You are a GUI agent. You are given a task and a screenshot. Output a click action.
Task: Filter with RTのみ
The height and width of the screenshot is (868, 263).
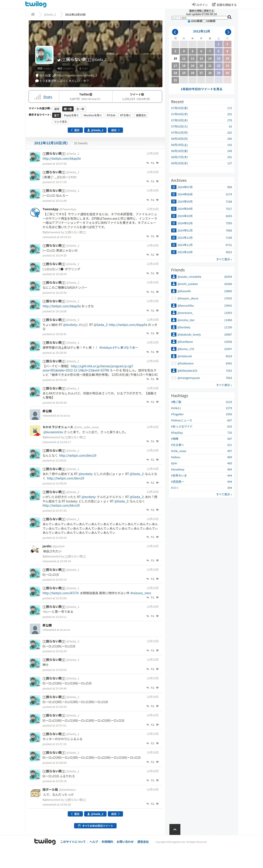click(111, 115)
